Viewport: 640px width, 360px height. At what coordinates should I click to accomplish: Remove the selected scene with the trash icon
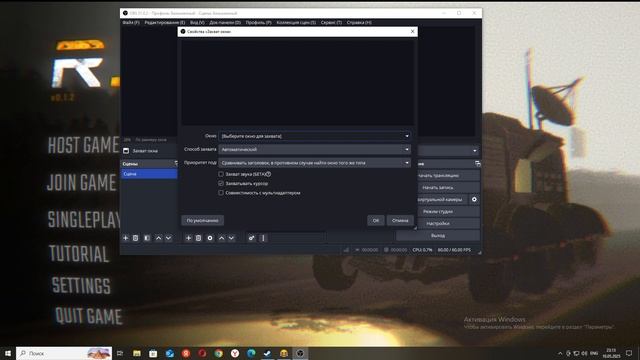[x=136, y=238]
